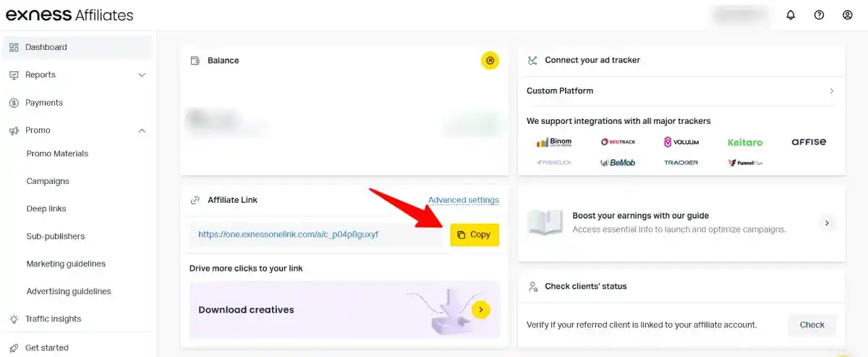Open the user account profile icon
The width and height of the screenshot is (868, 357).
point(848,14)
